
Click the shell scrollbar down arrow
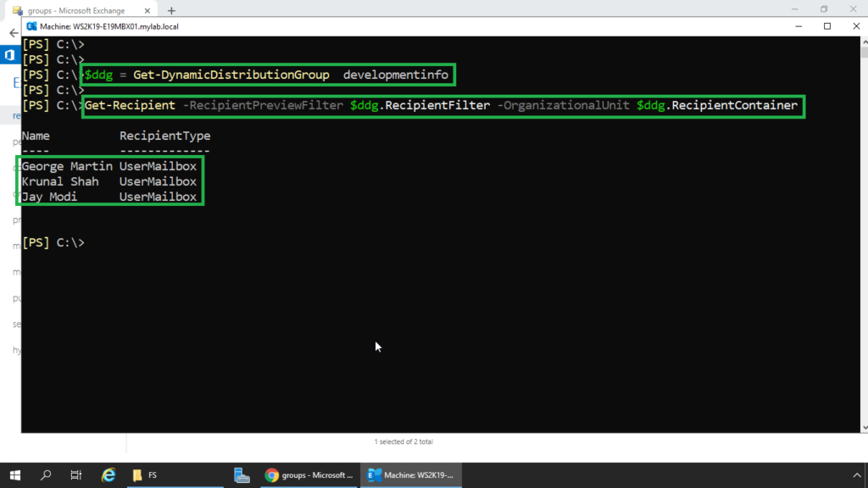click(864, 428)
